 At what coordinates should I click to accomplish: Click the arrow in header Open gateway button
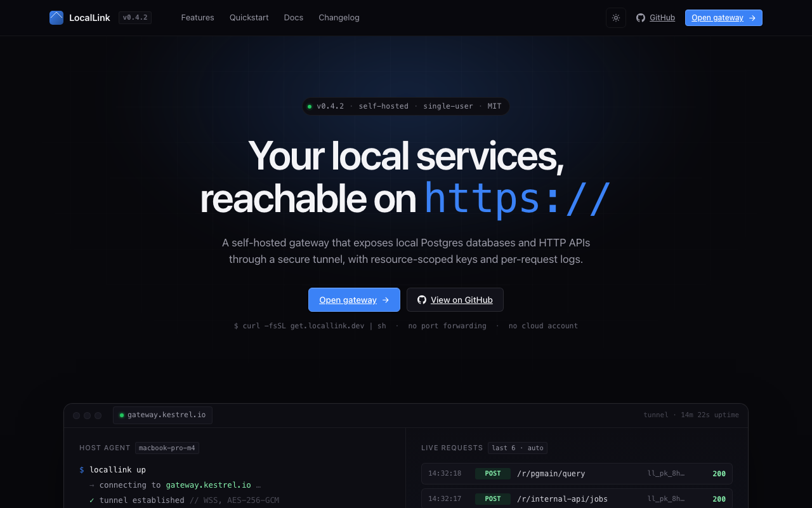(752, 18)
